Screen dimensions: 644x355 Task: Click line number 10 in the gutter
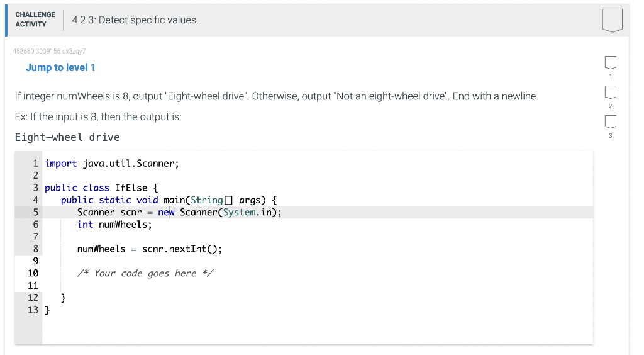(x=33, y=273)
